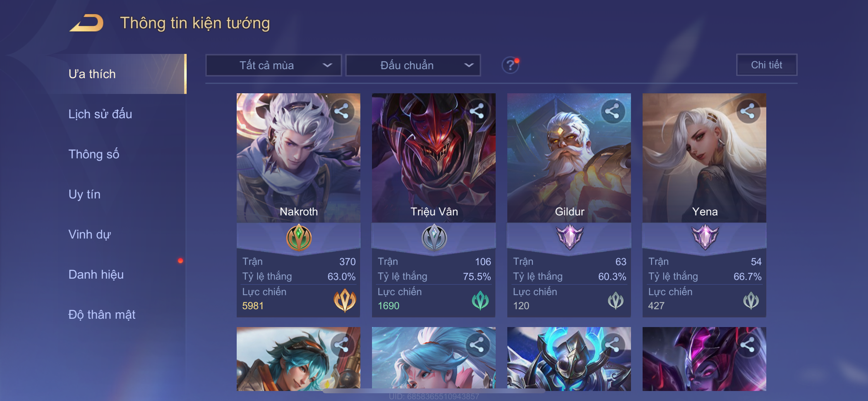Screen dimensions: 868x401
Task: Click the golden back arrow icon
Action: 86,23
